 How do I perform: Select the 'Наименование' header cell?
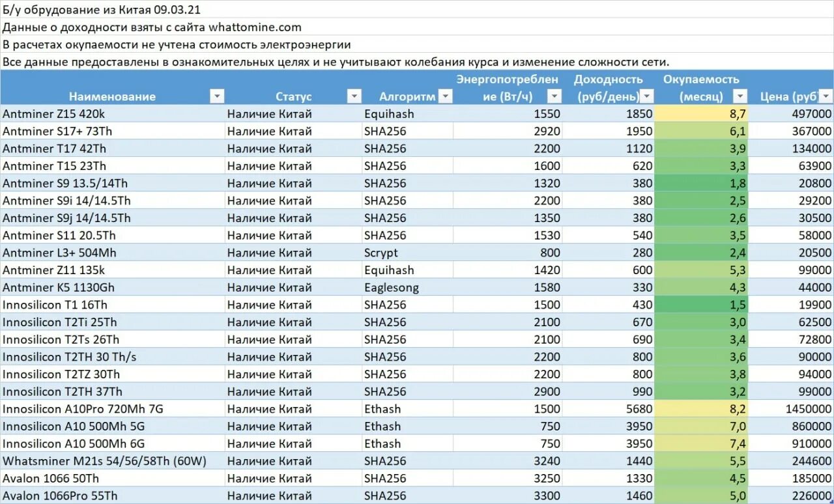tap(112, 87)
